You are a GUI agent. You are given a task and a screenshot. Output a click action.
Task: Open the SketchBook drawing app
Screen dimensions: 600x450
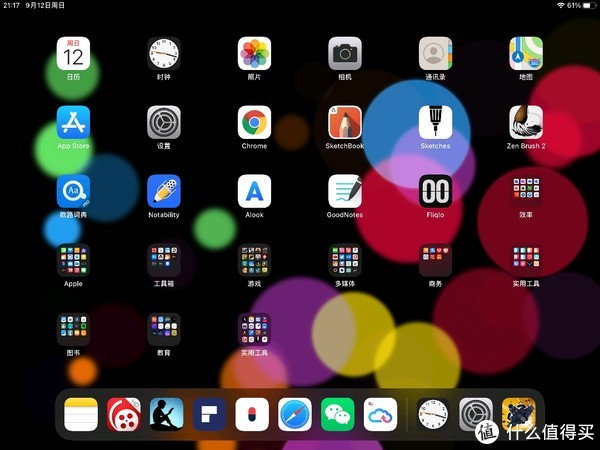click(345, 122)
